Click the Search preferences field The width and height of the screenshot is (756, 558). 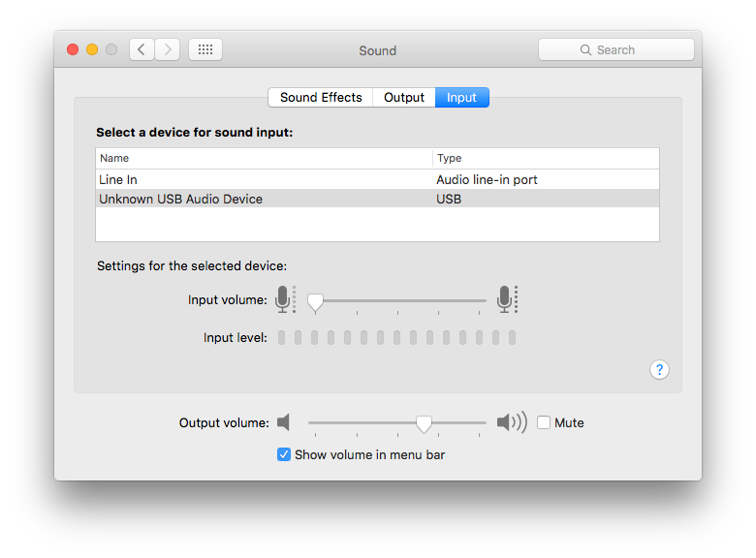point(615,49)
